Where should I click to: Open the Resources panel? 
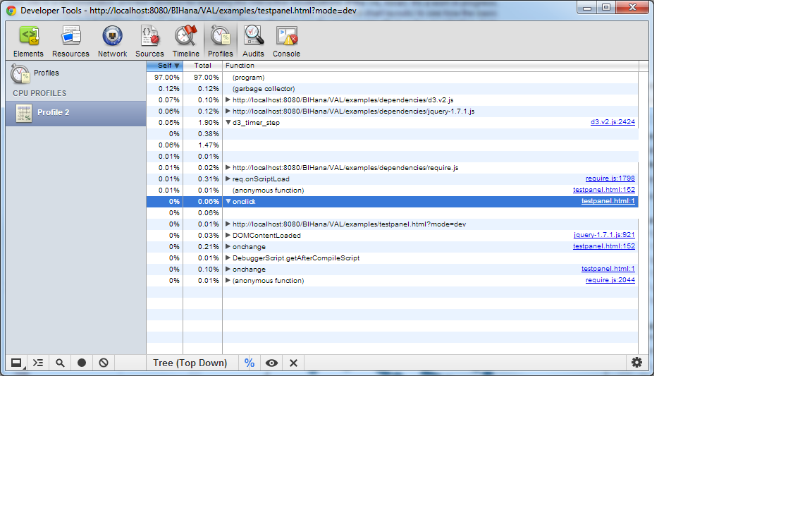click(70, 41)
